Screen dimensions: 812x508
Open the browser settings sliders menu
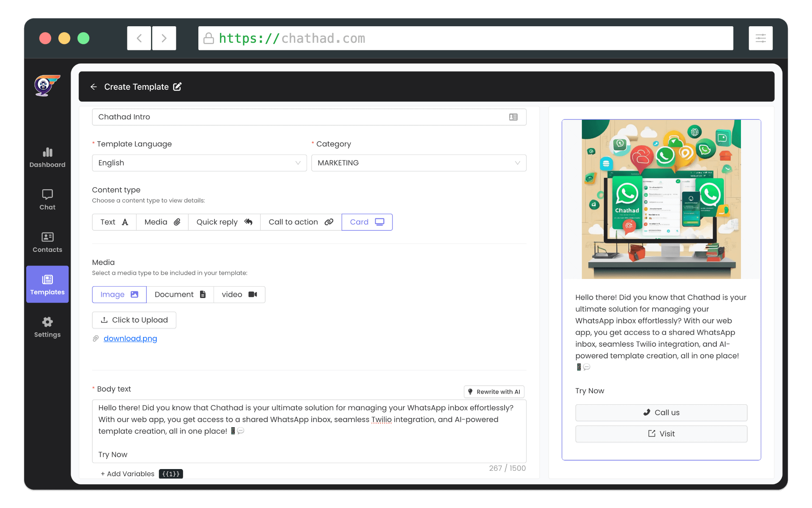(760, 39)
